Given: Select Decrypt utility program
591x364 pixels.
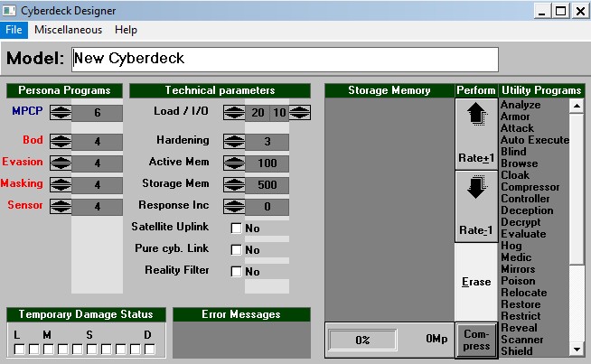Looking at the screenshot, I should [x=521, y=222].
